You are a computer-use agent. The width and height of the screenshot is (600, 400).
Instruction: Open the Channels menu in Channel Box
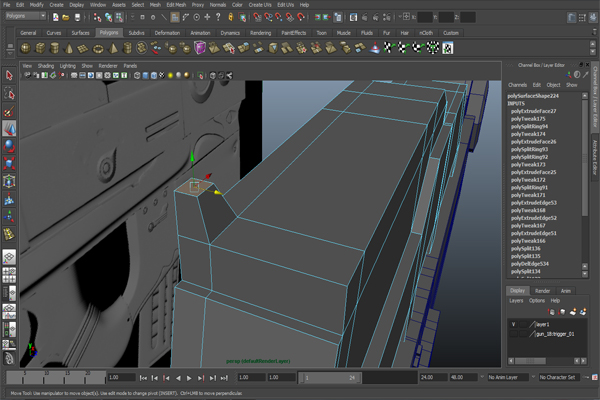tap(517, 85)
